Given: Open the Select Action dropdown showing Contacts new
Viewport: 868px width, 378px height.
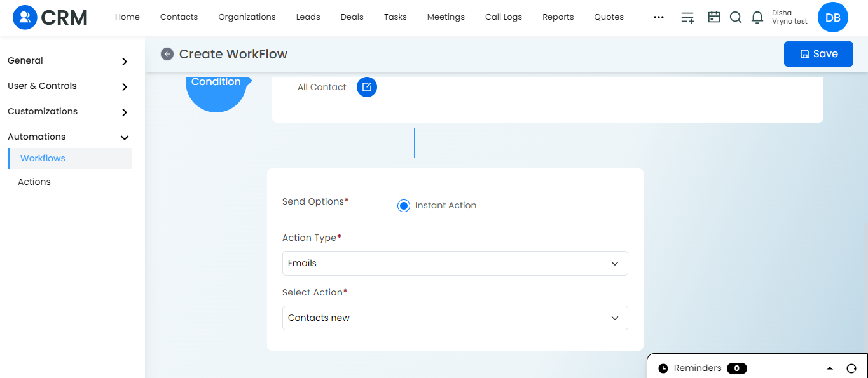Looking at the screenshot, I should [x=455, y=318].
